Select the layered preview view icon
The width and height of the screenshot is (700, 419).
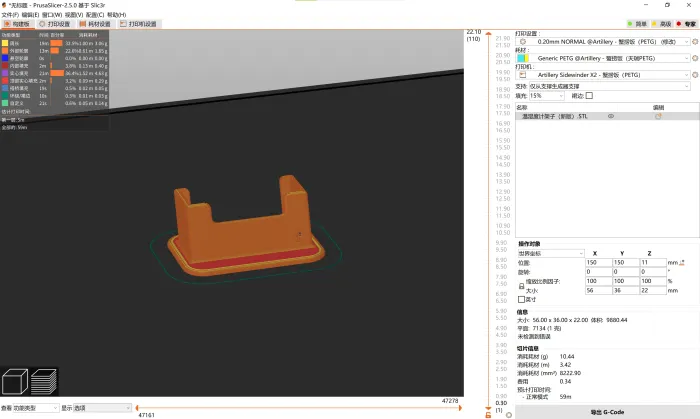(x=44, y=382)
